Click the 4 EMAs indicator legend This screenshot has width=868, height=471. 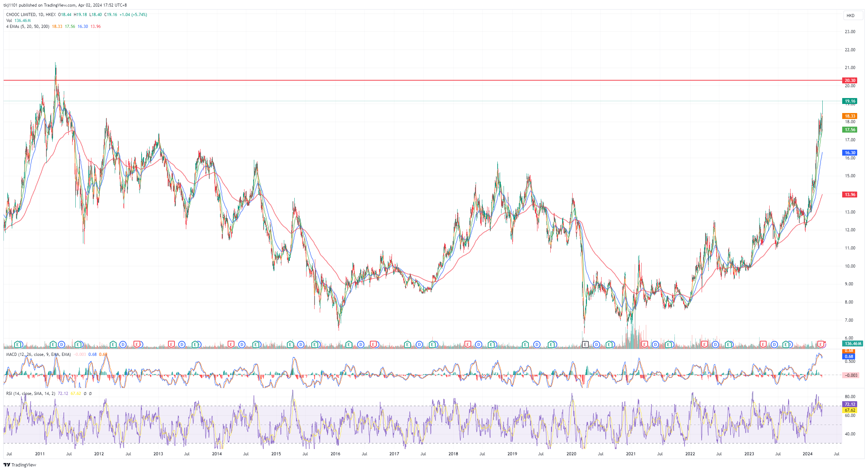click(28, 27)
